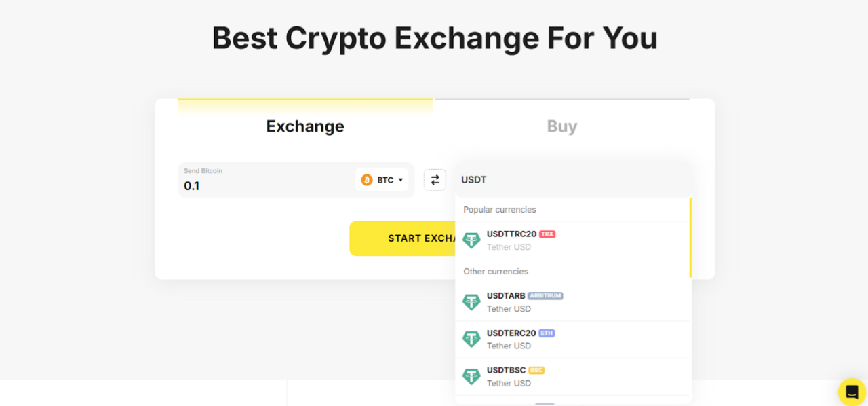Click the orange Bitcoin logo icon
The width and height of the screenshot is (868, 406).
[367, 180]
